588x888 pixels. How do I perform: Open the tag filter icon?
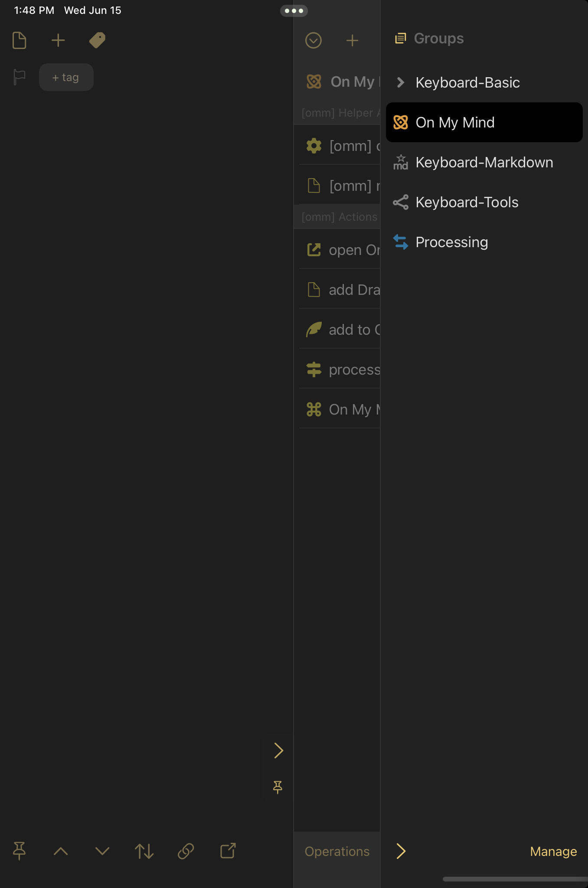[97, 40]
